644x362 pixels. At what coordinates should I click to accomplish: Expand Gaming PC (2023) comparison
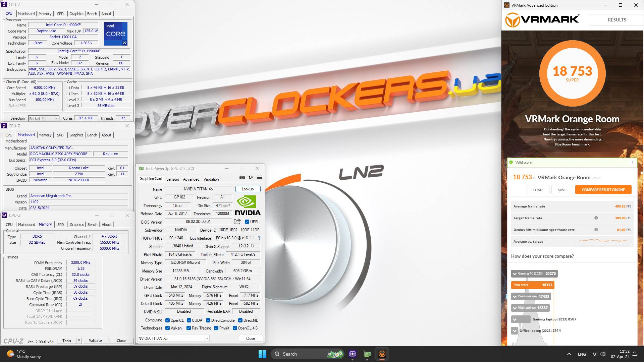(x=515, y=274)
